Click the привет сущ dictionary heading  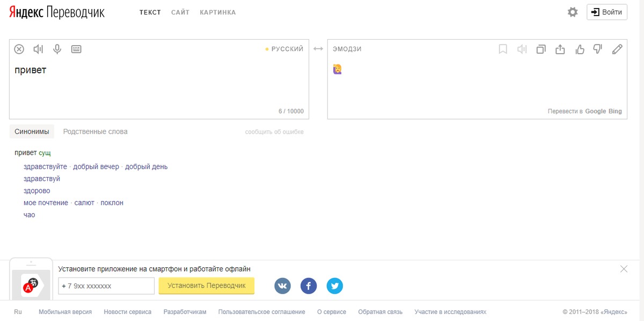[33, 153]
